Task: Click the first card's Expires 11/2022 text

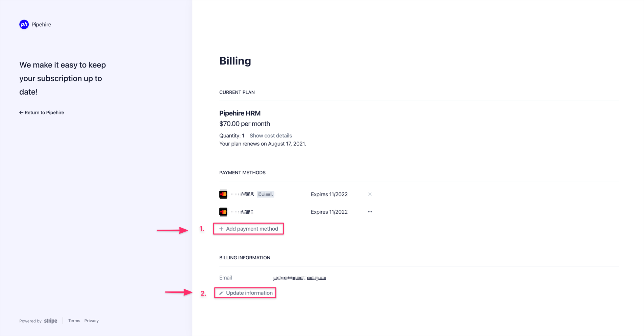Action: pyautogui.click(x=329, y=194)
